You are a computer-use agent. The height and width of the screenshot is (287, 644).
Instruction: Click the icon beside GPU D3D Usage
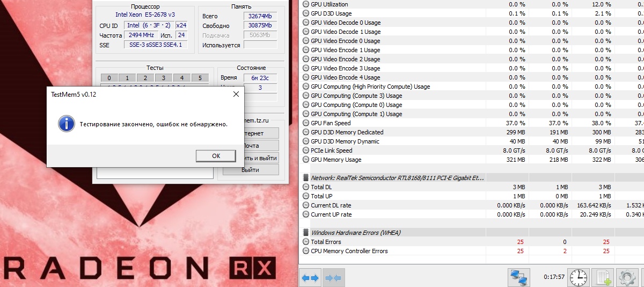305,13
